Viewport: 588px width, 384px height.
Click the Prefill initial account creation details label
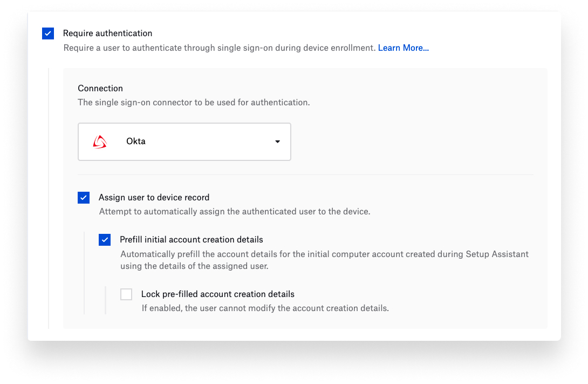[x=191, y=240]
